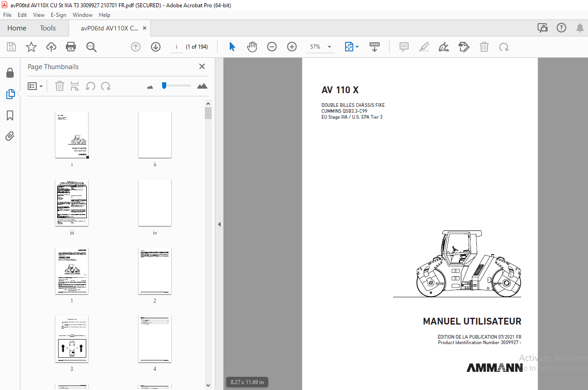Open the notifications bell
Image resolution: width=588 pixels, height=390 pixels.
tap(580, 28)
